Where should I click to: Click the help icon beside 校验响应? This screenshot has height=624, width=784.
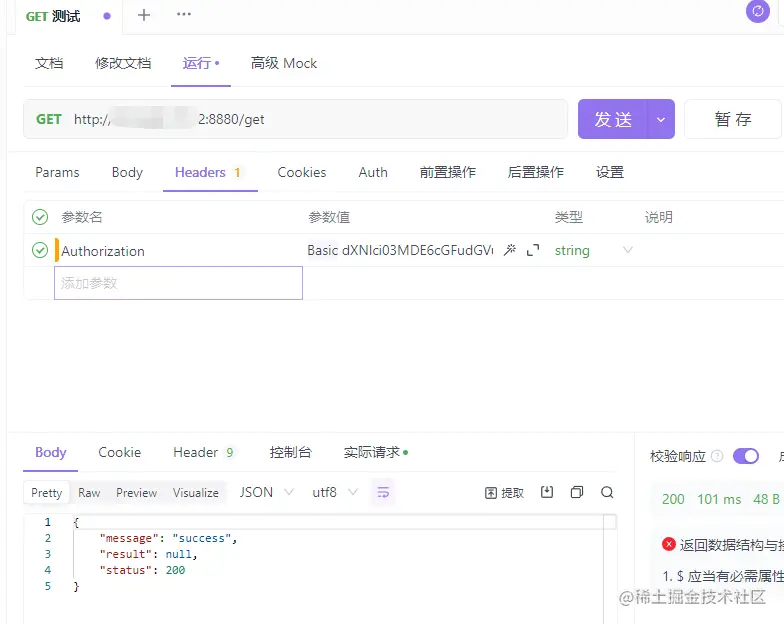[x=716, y=456]
